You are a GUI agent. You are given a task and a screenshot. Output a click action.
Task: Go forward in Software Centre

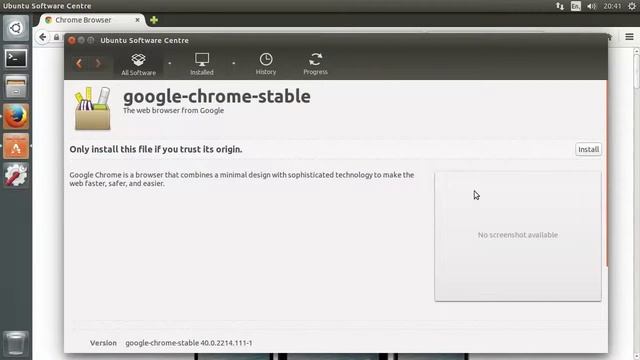[x=98, y=63]
